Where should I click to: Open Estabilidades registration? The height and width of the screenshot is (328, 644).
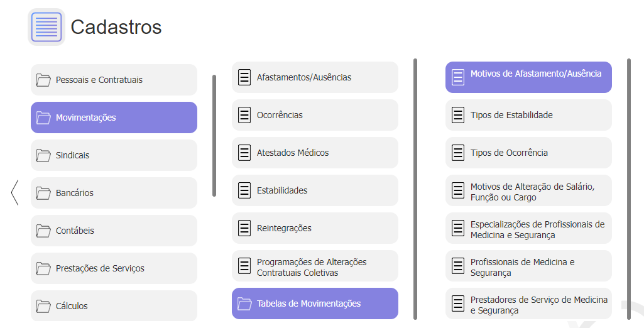pyautogui.click(x=315, y=190)
